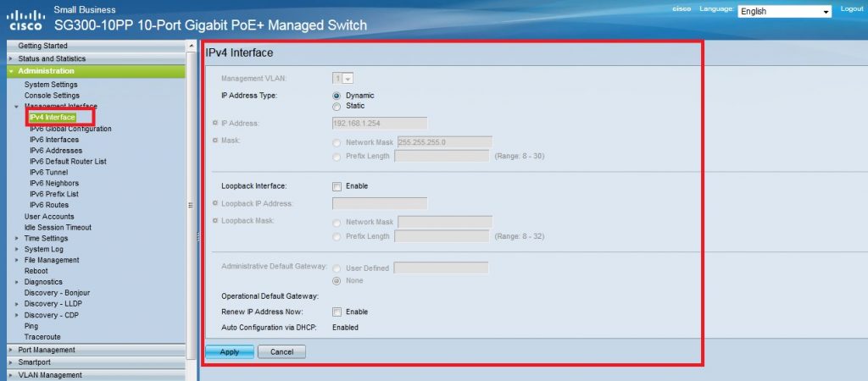Click the IP Address input field
The width and height of the screenshot is (868, 381).
point(380,124)
